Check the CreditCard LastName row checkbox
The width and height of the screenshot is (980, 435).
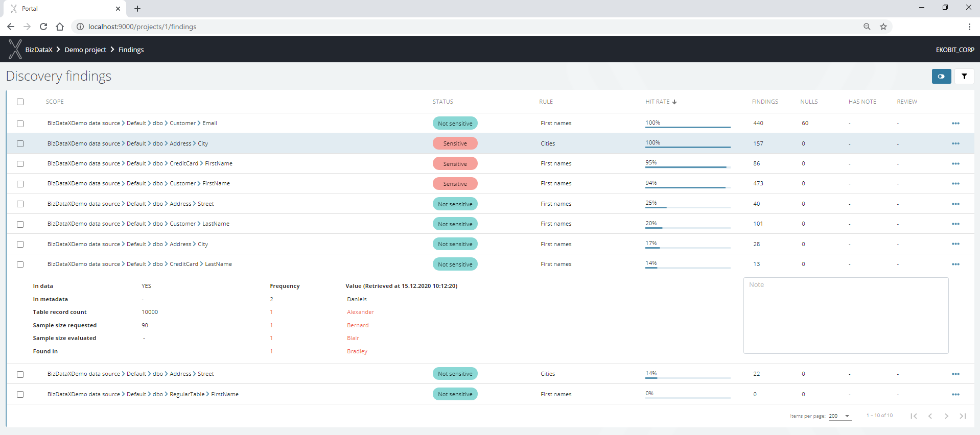[x=20, y=264]
